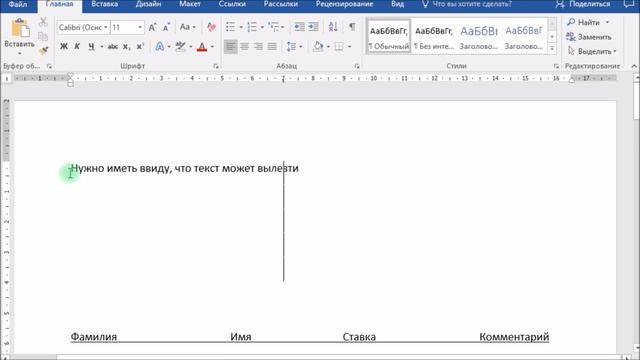Screen dimensions: 640x360
Task: Click the Cut scissors icon
Action: [x=43, y=22]
